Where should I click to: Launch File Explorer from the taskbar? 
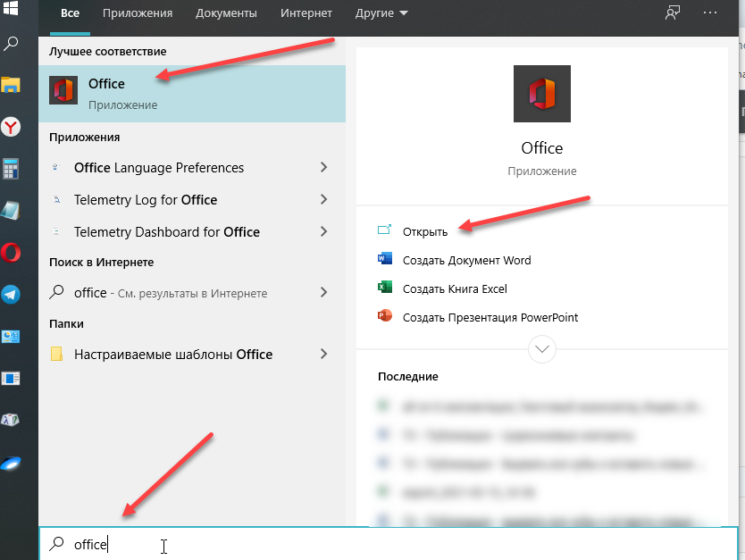(11, 85)
